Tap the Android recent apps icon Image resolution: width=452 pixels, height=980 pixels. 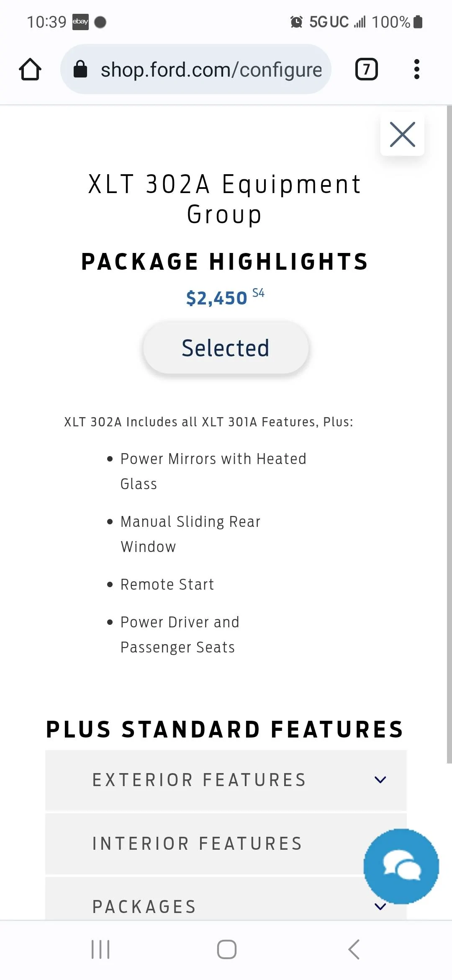pos(100,949)
